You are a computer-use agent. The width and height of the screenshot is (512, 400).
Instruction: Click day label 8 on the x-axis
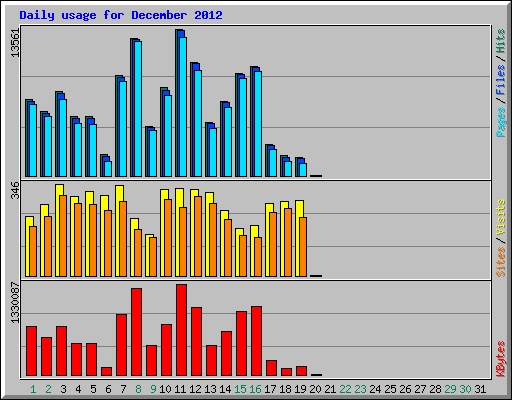click(138, 389)
